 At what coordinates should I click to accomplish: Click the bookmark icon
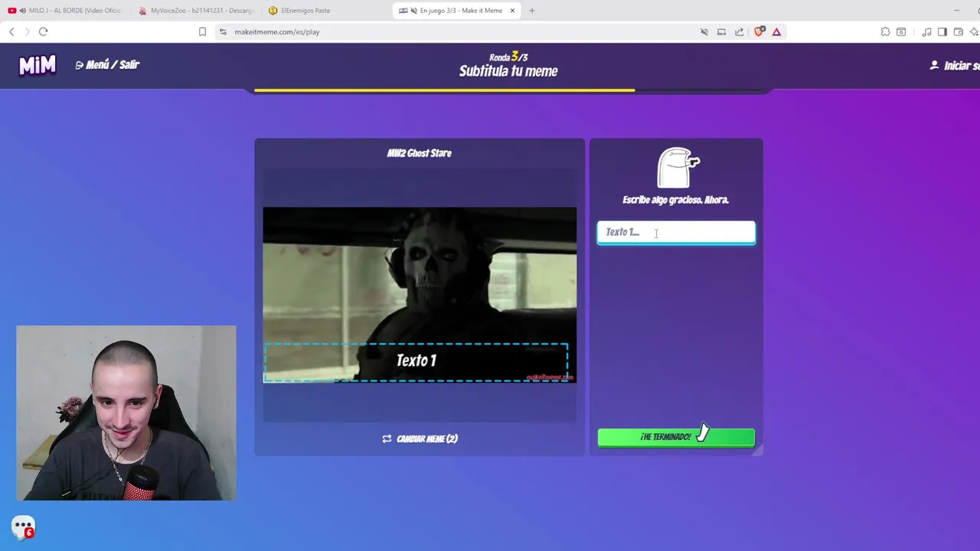[202, 31]
